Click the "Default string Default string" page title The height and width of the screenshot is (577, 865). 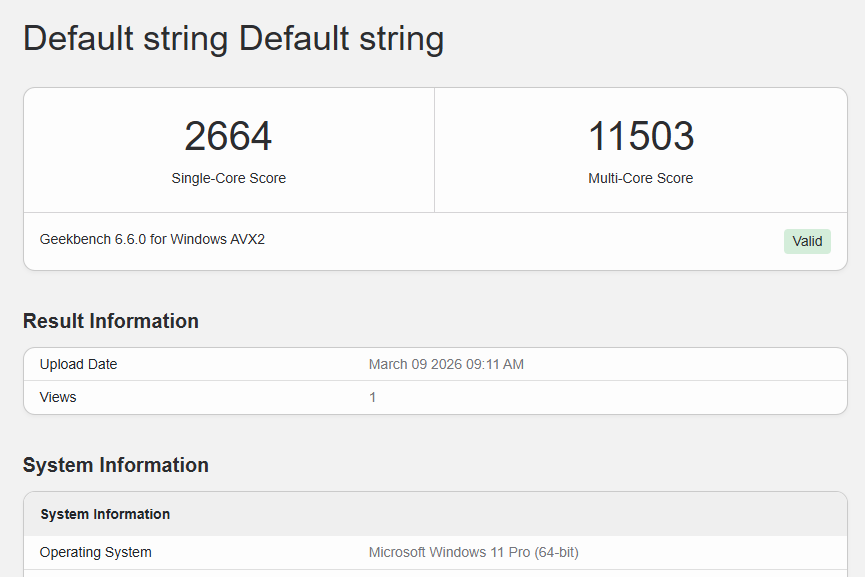tap(233, 39)
